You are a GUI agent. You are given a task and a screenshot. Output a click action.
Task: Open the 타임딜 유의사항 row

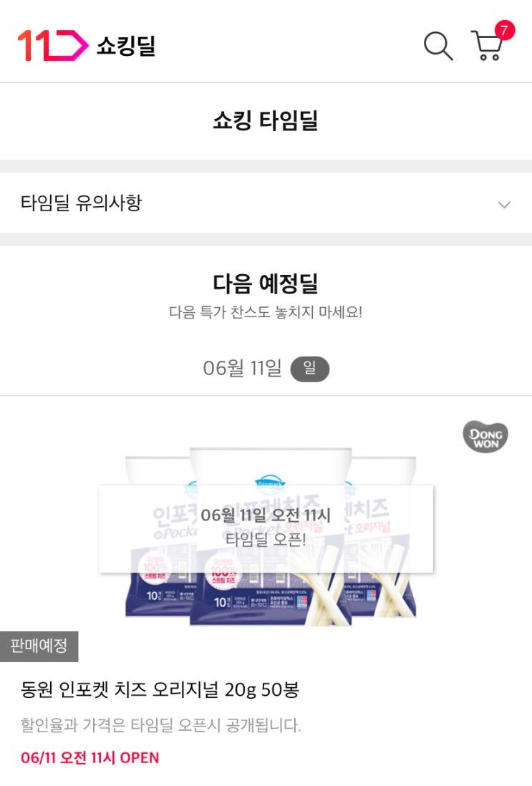pos(266,203)
